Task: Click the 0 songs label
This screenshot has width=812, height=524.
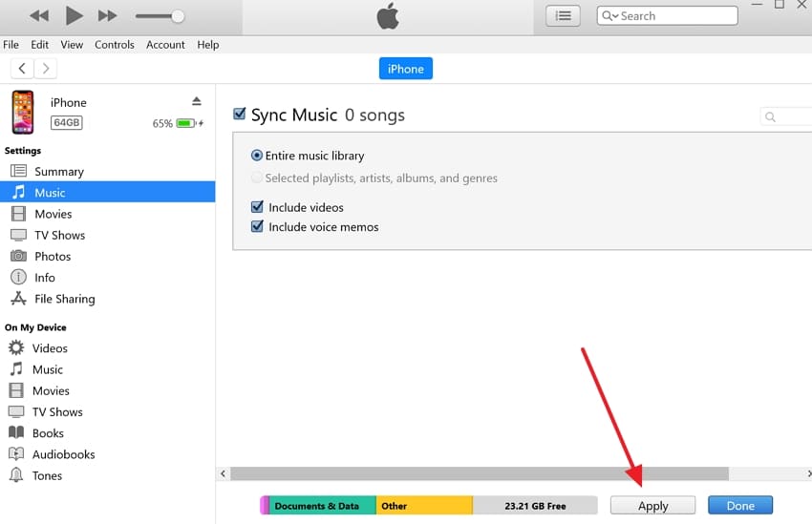Action: [x=374, y=115]
